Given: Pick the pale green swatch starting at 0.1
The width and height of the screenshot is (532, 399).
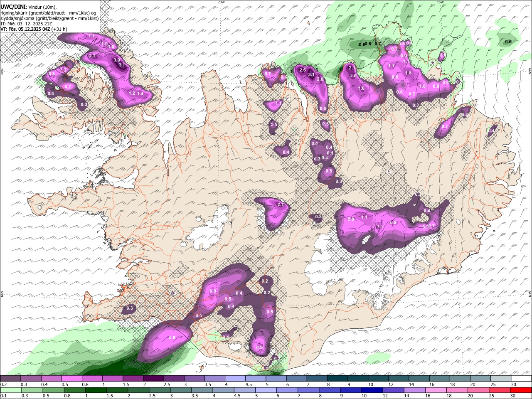Looking at the screenshot, I should 11,390.
